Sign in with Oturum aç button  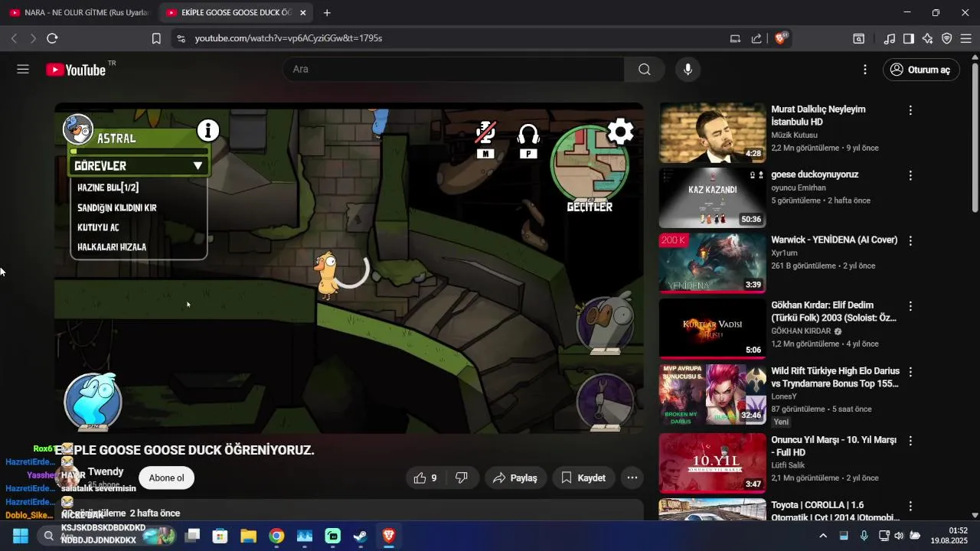tap(921, 70)
